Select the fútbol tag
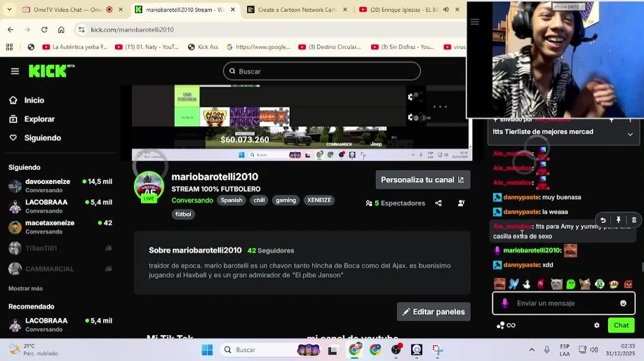 (x=183, y=214)
